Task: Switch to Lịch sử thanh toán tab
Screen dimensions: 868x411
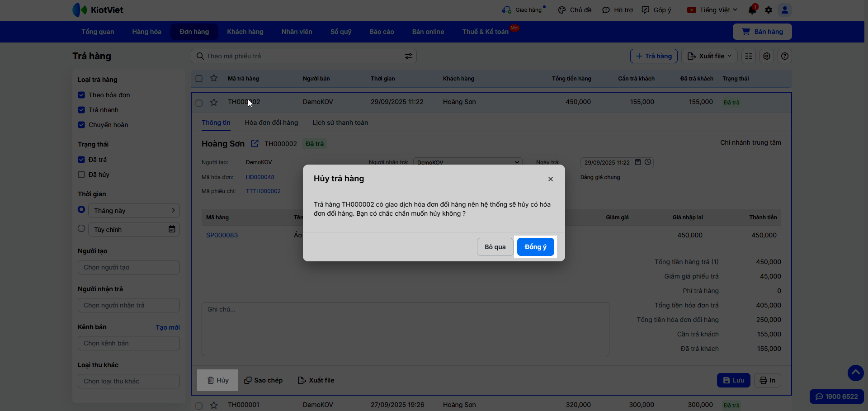Action: [340, 123]
